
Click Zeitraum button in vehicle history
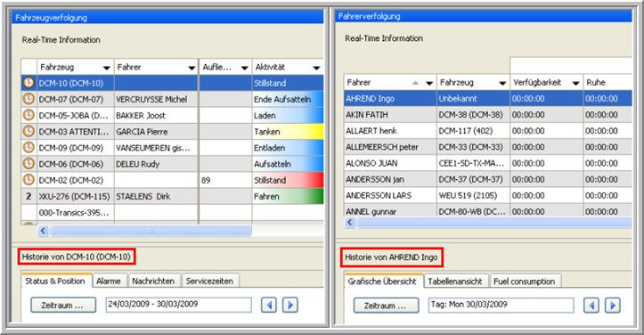point(63,306)
